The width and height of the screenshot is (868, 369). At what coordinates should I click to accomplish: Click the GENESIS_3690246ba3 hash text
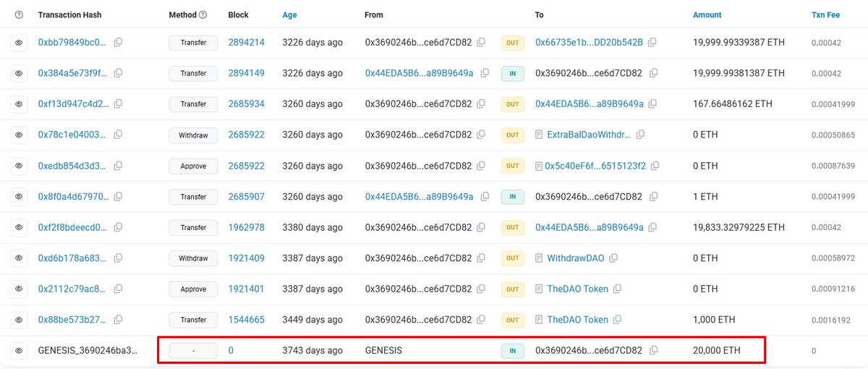88,350
